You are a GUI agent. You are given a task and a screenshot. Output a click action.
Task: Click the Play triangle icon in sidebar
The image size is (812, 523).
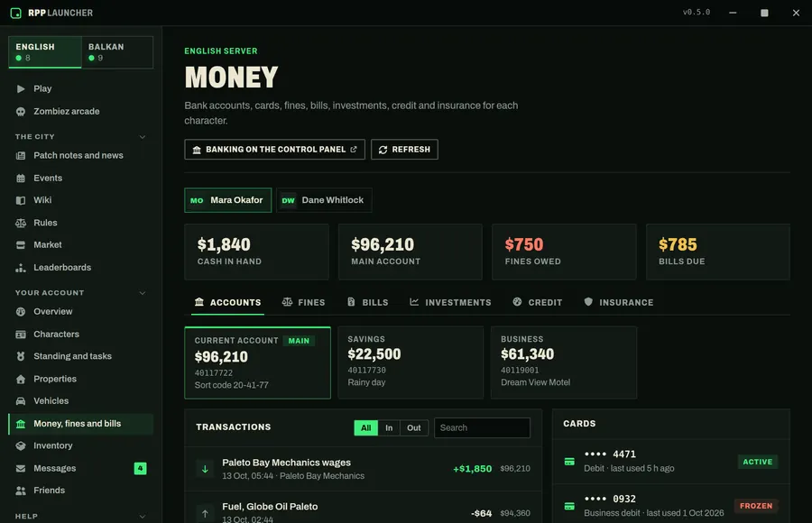pyautogui.click(x=21, y=88)
